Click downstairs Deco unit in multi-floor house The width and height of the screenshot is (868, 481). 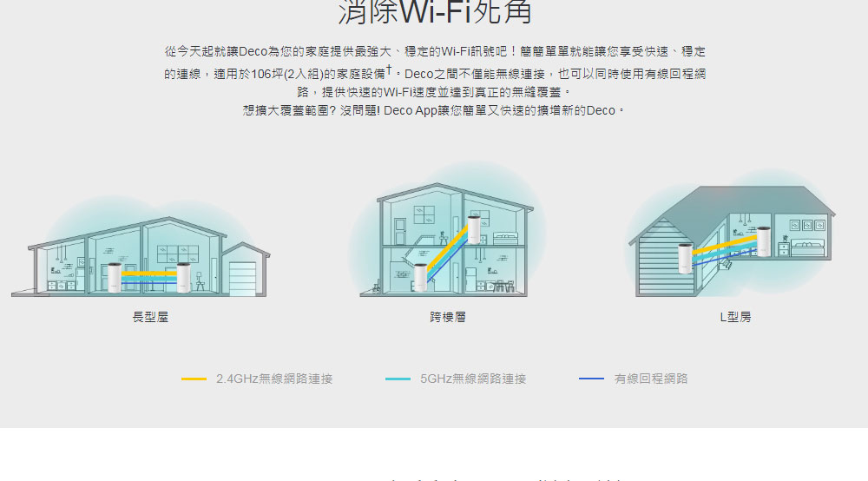pos(421,277)
